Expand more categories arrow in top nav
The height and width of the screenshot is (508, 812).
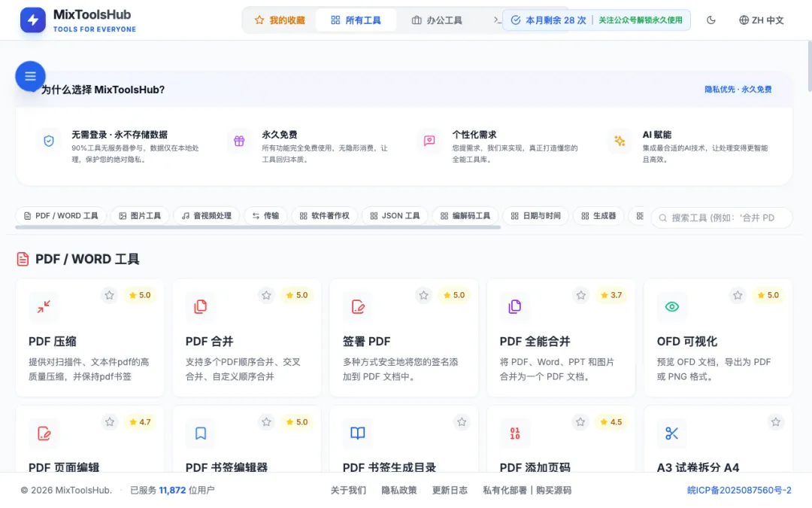coord(497,20)
